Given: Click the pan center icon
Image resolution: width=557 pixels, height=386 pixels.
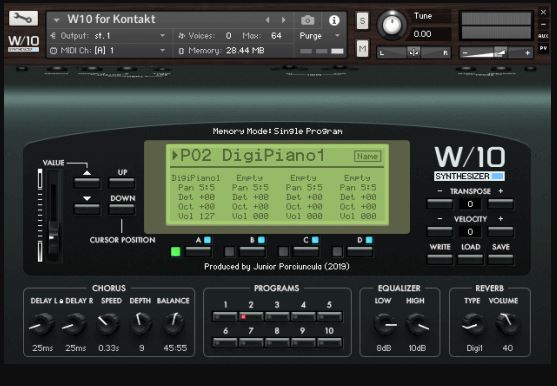Looking at the screenshot, I should [x=414, y=53].
